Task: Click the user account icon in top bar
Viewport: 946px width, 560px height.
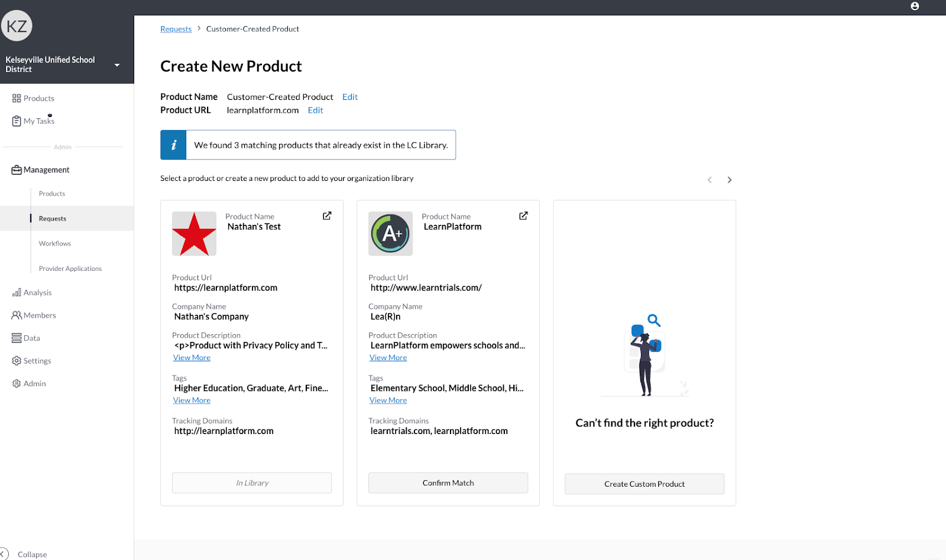Action: click(915, 7)
